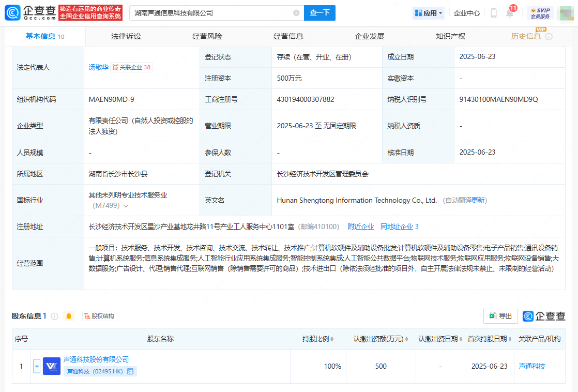Select the 纳税人识别号 value 91430100MAEN90MD9Q

click(x=498, y=100)
